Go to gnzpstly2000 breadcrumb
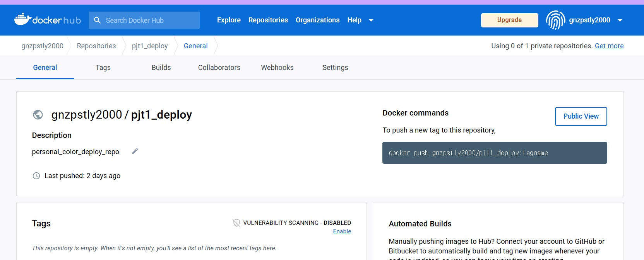The width and height of the screenshot is (644, 260). point(43,46)
